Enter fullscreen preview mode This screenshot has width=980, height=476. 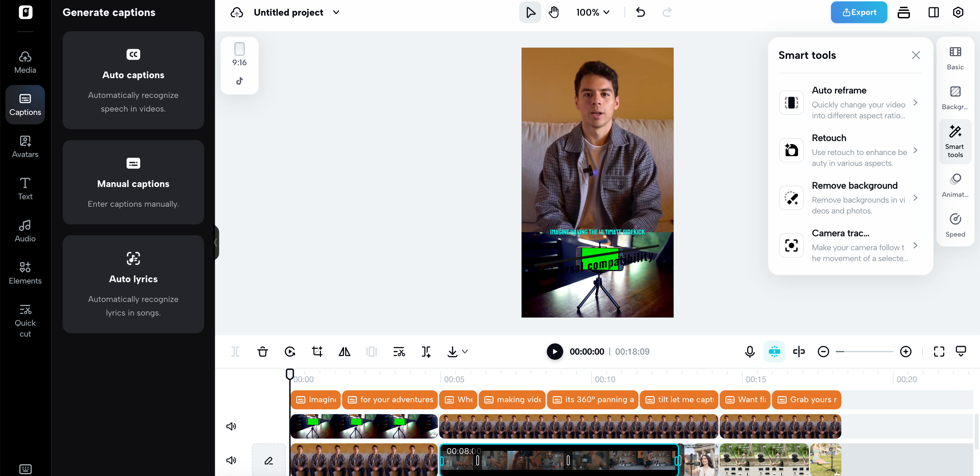[938, 352]
